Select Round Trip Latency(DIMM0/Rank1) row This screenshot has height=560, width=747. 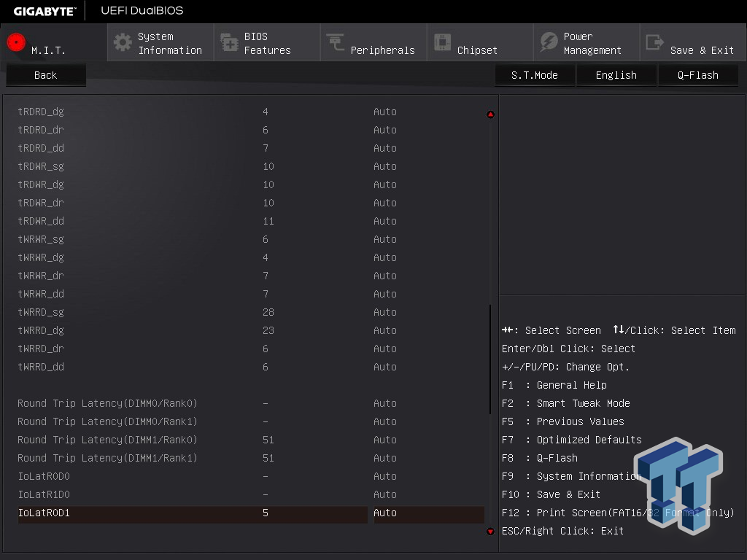tap(107, 422)
